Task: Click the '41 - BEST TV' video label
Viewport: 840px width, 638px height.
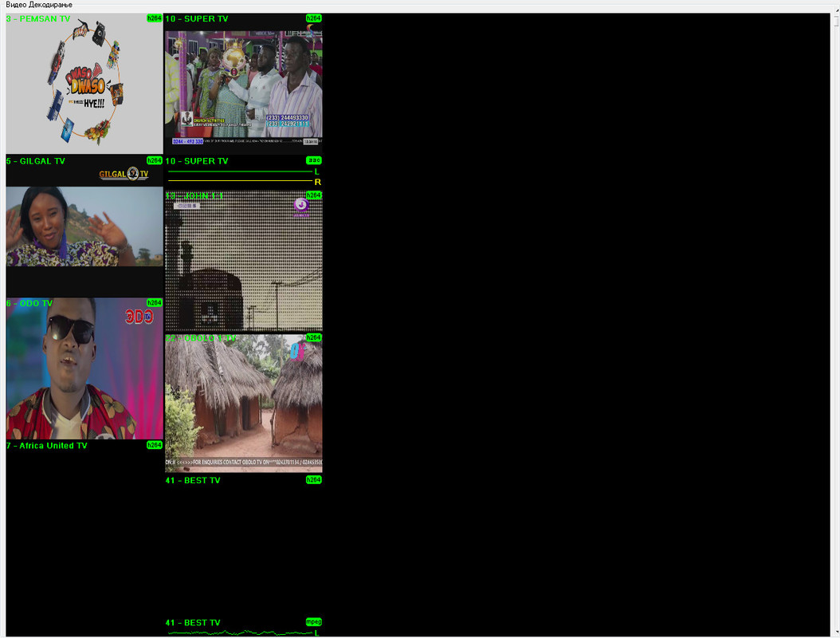Action: pos(193,480)
